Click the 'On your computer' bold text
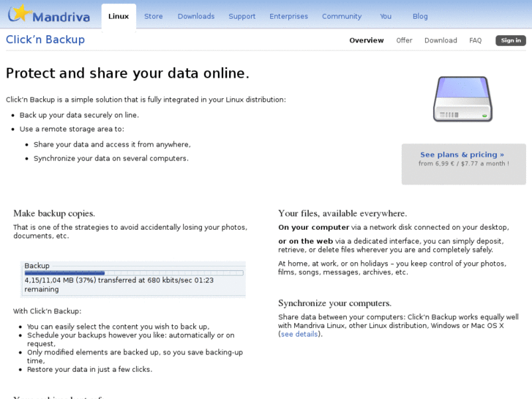The image size is (532, 399). click(313, 227)
